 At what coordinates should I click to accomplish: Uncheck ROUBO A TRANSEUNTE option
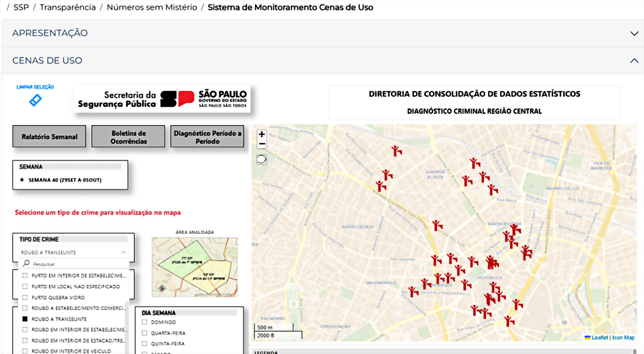25,319
